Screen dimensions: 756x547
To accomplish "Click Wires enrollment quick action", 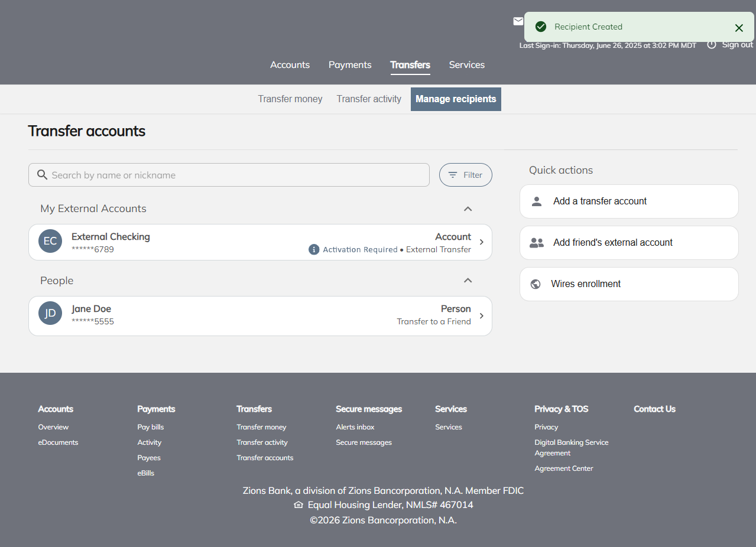I will point(629,284).
